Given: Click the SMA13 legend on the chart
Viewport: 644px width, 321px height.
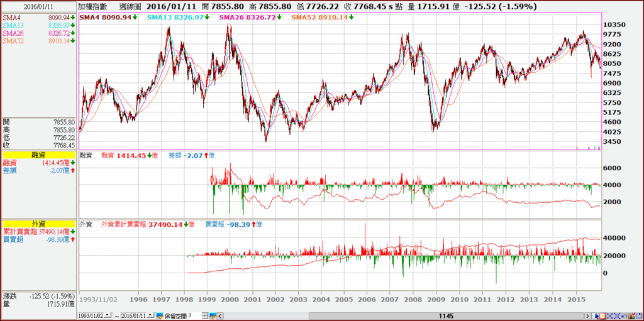Looking at the screenshot, I should click(178, 17).
